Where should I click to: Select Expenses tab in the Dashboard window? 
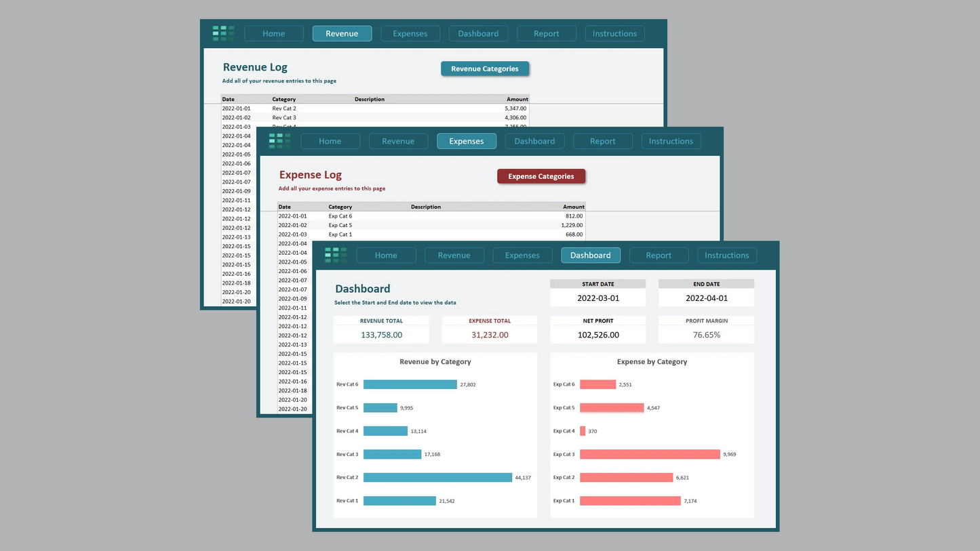522,256
